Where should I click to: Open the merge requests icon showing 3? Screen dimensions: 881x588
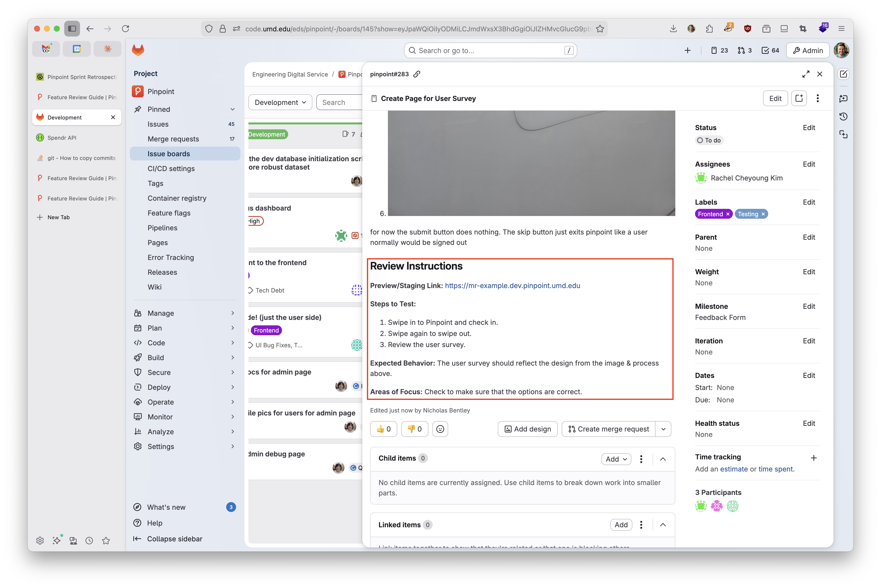744,50
